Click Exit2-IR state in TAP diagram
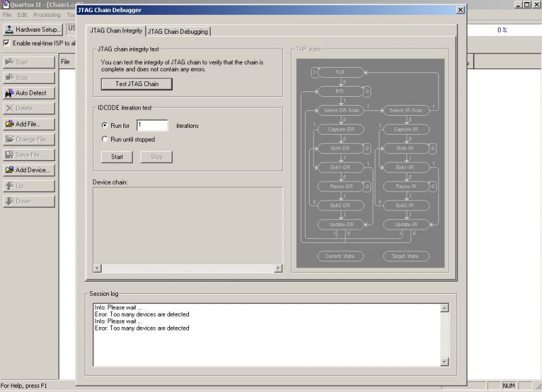Screen dimensions: 542x392 406,205
